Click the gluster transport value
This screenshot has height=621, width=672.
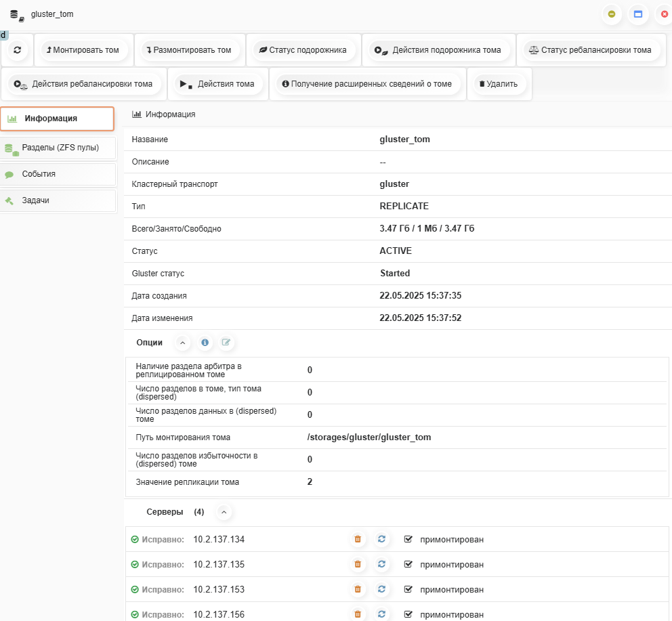coord(394,184)
